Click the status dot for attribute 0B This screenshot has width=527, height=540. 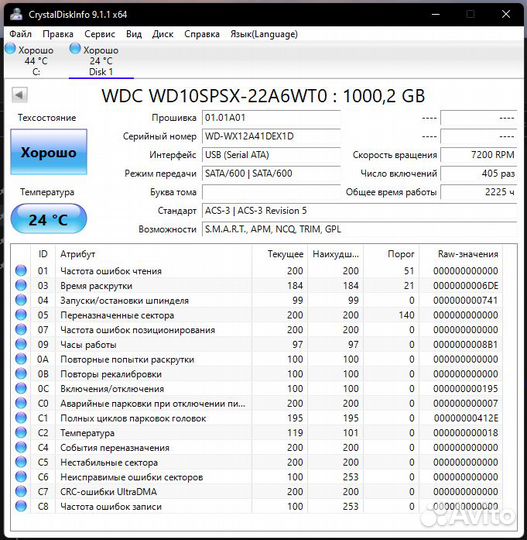coord(21,374)
